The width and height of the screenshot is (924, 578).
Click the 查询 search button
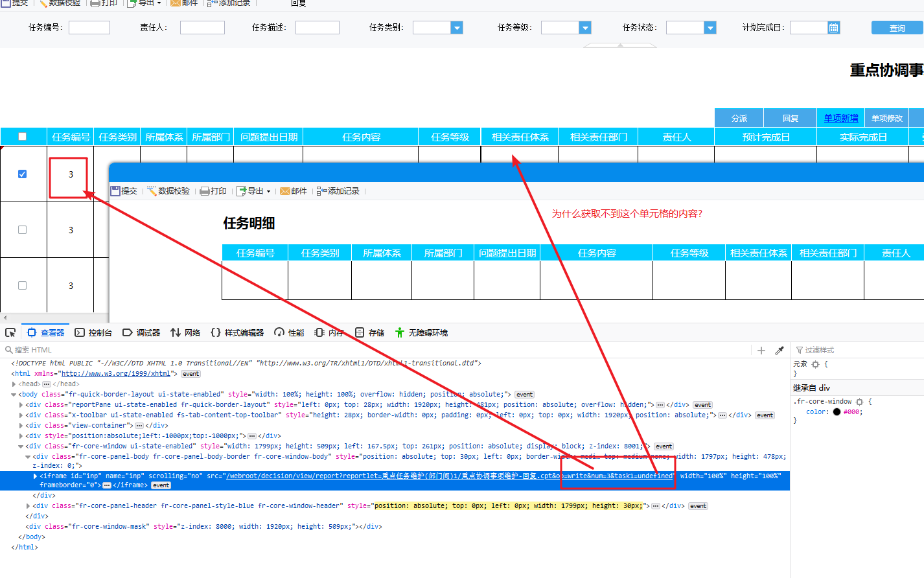click(897, 28)
